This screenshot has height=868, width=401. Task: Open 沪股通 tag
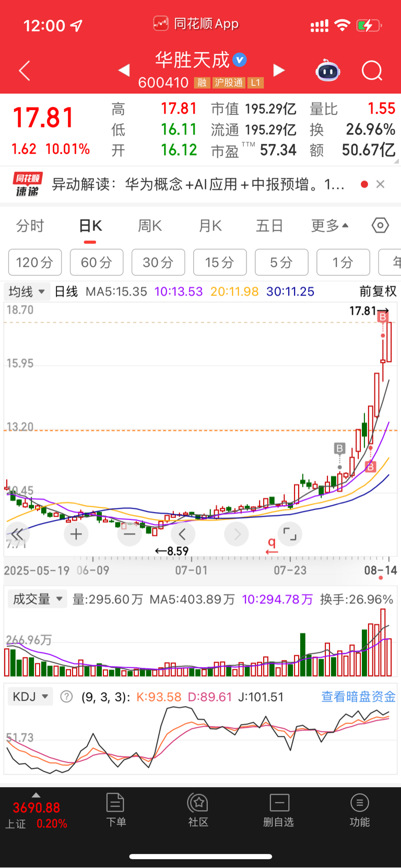point(228,82)
